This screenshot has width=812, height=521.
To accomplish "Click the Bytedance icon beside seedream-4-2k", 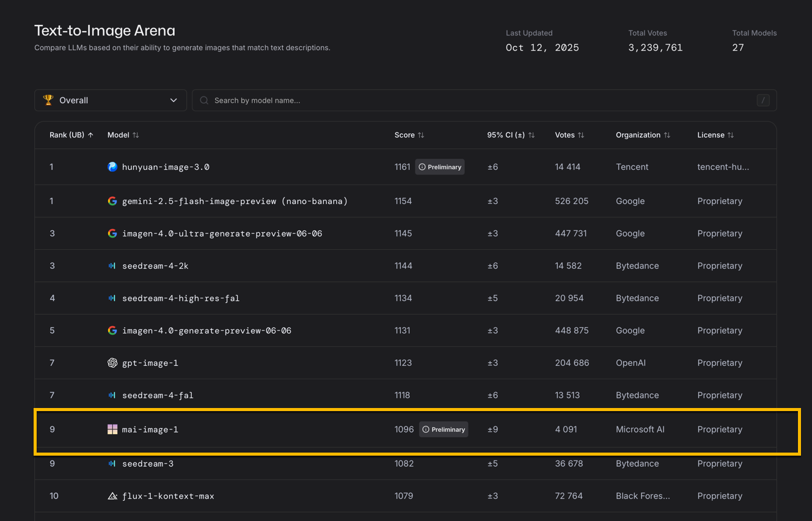I will [x=112, y=266].
